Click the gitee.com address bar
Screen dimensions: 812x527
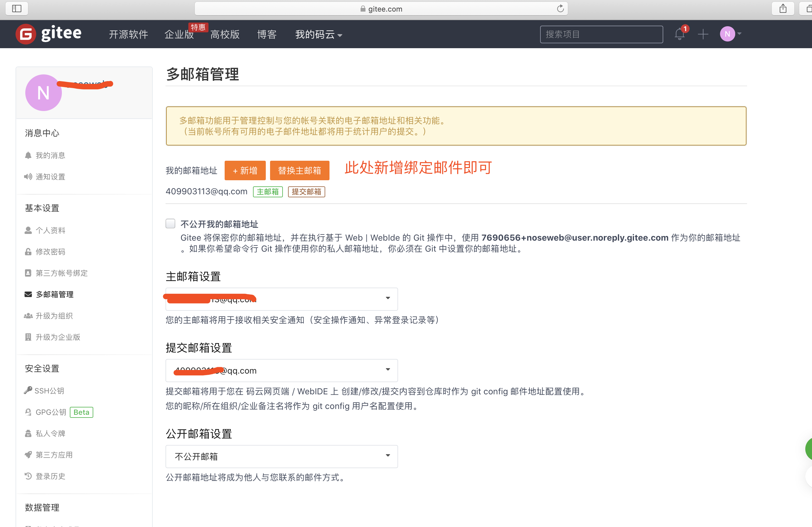pos(381,9)
